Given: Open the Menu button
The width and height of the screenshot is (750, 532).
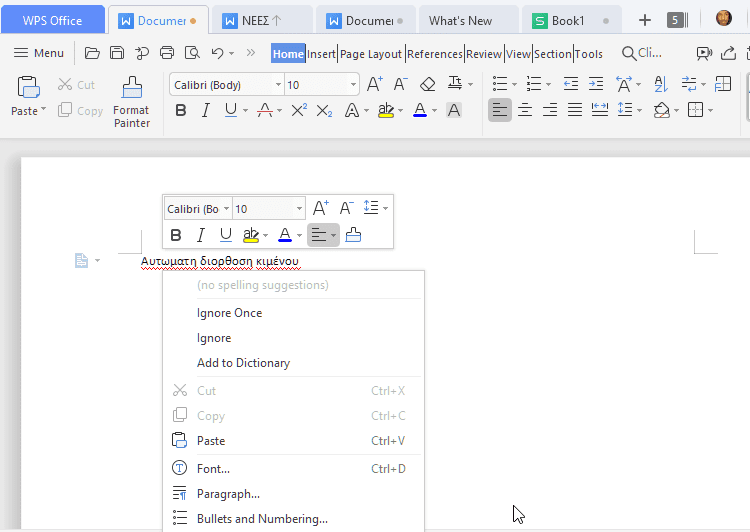Looking at the screenshot, I should coord(39,53).
